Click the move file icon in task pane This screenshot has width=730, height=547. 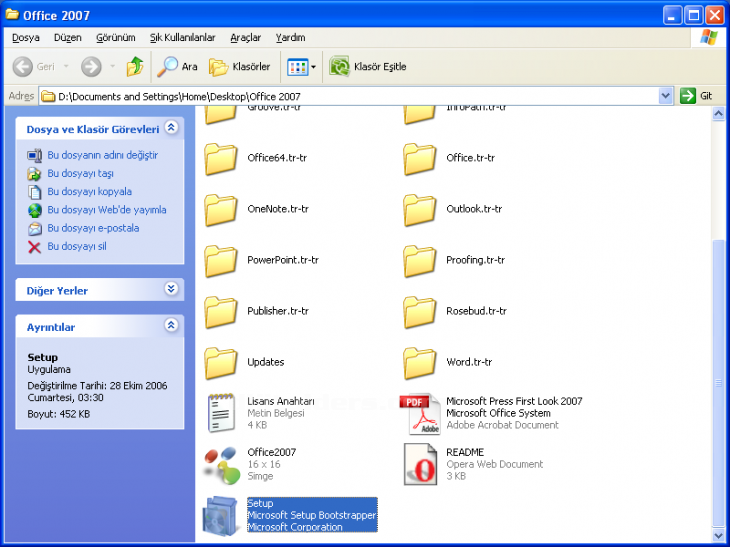point(34,174)
